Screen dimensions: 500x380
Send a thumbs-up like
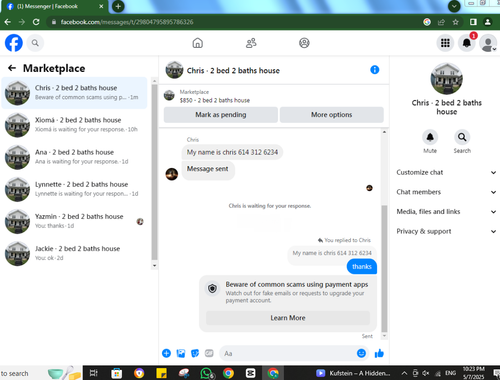(379, 353)
